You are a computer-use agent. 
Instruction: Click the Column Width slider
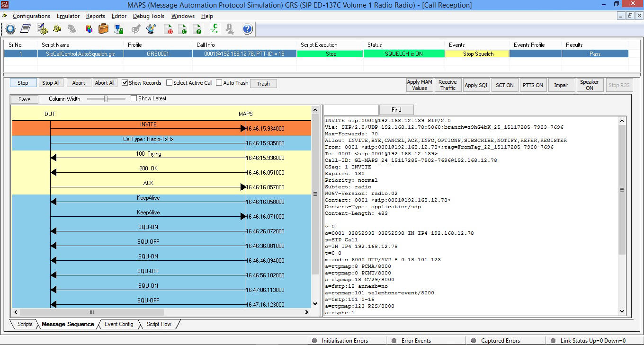[106, 99]
